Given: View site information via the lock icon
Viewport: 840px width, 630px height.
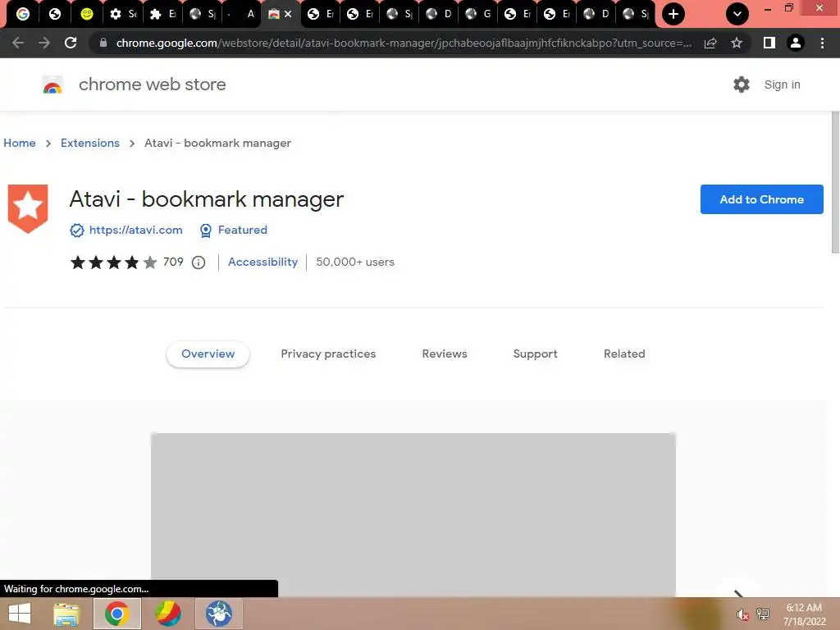Looking at the screenshot, I should tap(103, 43).
